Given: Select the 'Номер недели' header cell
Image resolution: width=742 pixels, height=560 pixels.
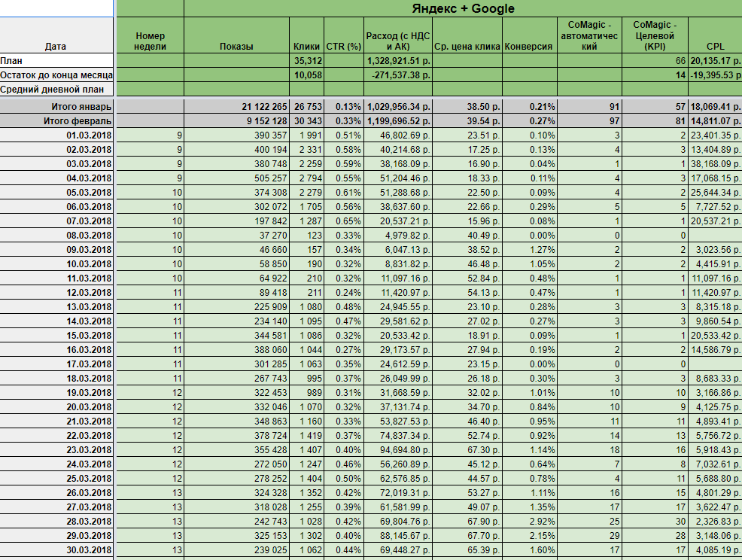Looking at the screenshot, I should [149, 41].
